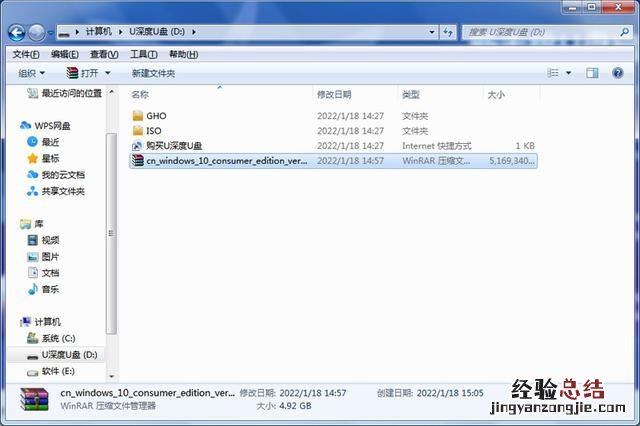
Task: Select the GHO folder icon
Action: click(x=138, y=116)
